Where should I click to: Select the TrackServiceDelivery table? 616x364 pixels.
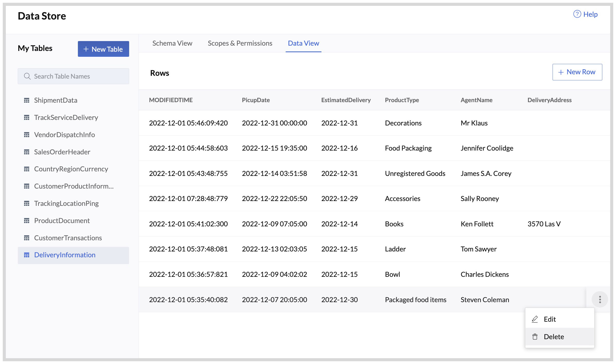pyautogui.click(x=66, y=117)
